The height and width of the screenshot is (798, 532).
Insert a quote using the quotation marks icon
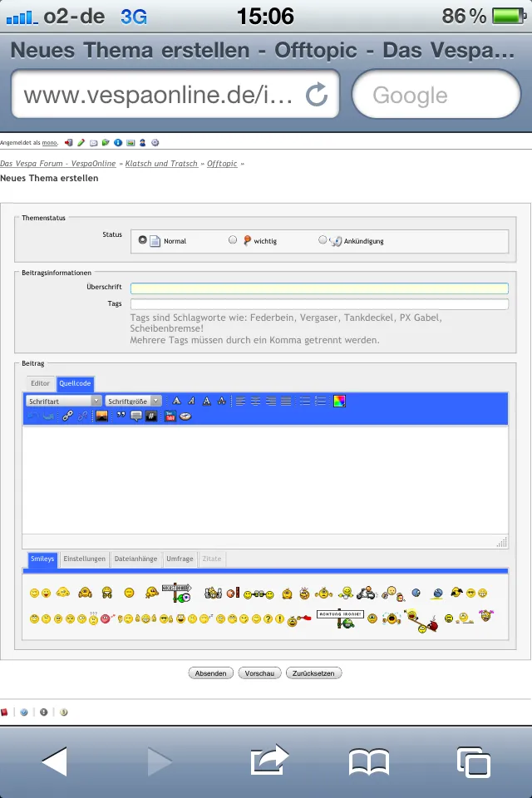click(121, 416)
